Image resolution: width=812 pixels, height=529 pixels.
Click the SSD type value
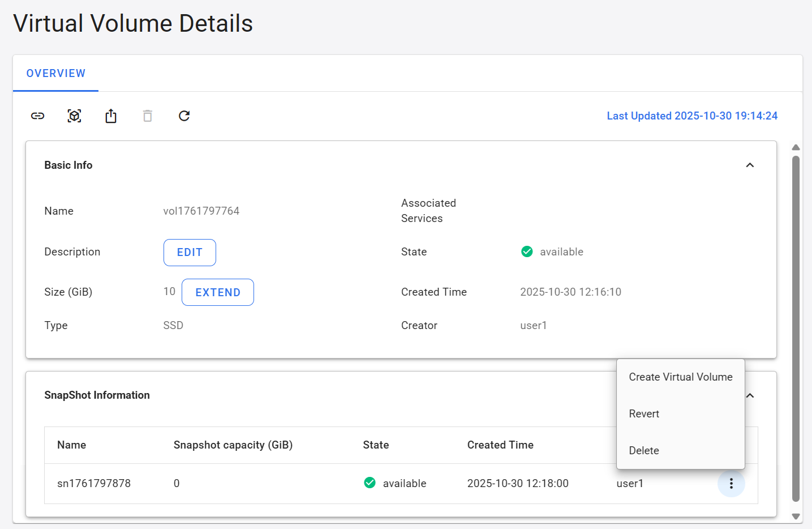pyautogui.click(x=173, y=325)
